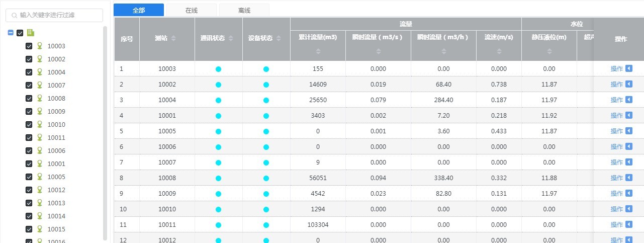Viewport: 644px width, 243px height.
Task: Toggle the root node select-all checkbox
Action: tap(20, 33)
